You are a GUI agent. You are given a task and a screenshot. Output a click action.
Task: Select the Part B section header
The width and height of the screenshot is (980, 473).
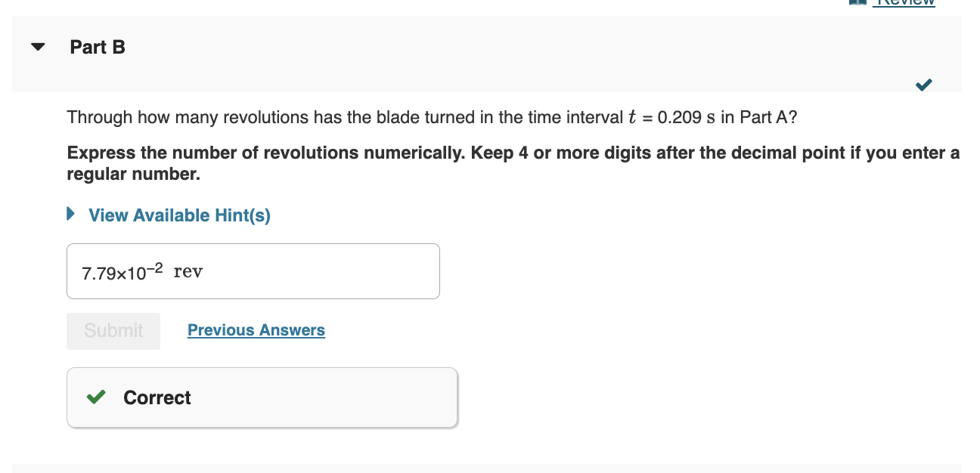[98, 47]
